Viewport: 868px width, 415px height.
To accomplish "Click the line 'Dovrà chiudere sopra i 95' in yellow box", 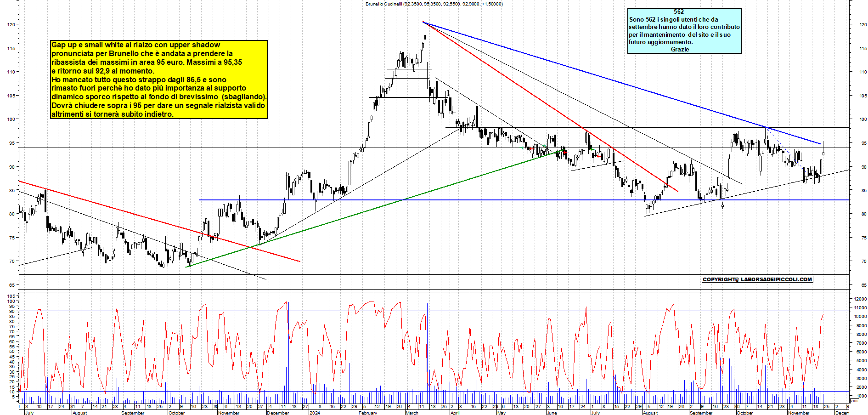I will [x=158, y=105].
